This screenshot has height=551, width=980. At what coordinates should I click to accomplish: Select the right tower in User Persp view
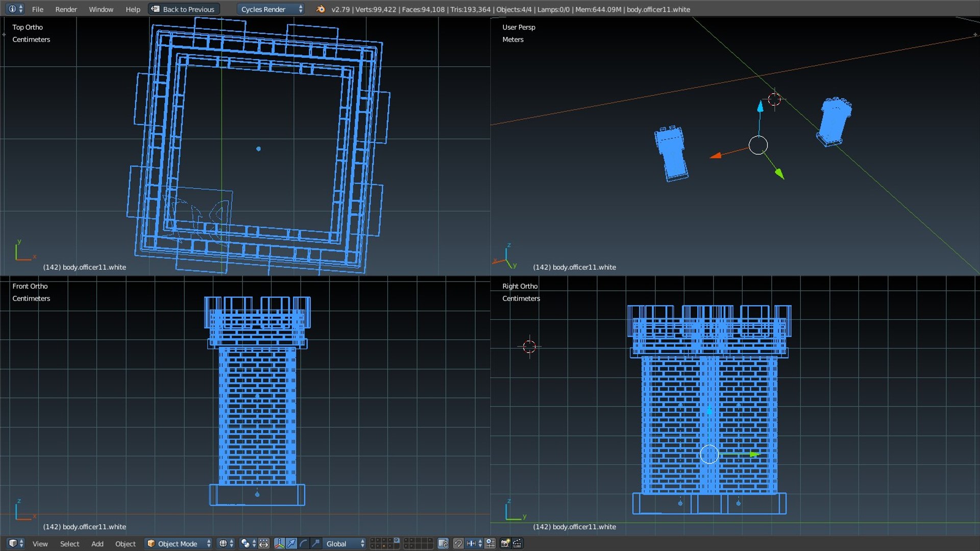pos(834,121)
